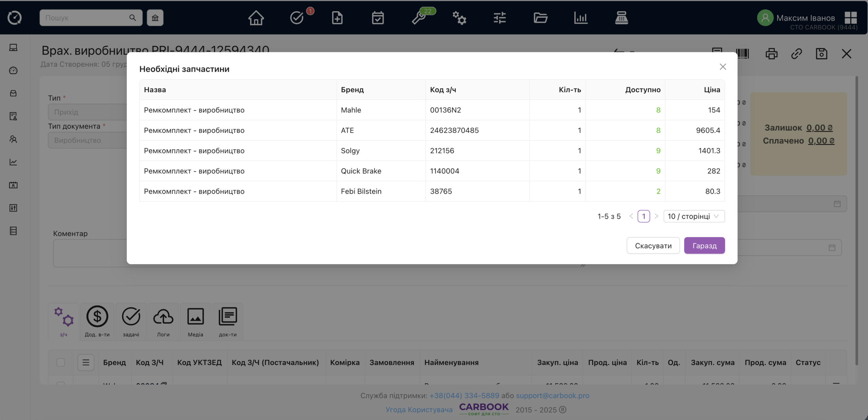Click the Пошук search field

click(85, 18)
